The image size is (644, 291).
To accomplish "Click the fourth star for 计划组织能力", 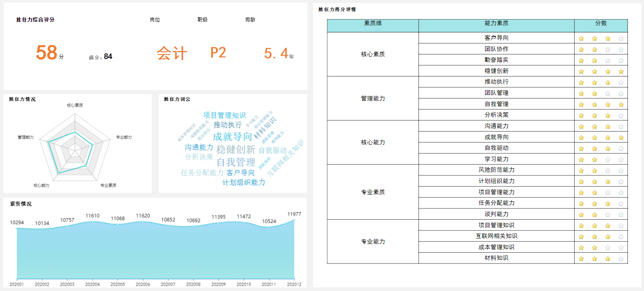I will click(x=621, y=182).
